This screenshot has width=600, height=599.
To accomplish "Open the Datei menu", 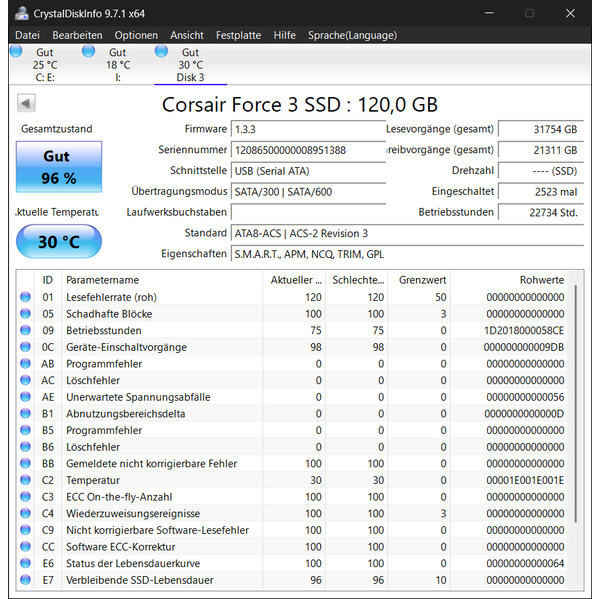I will click(x=27, y=35).
